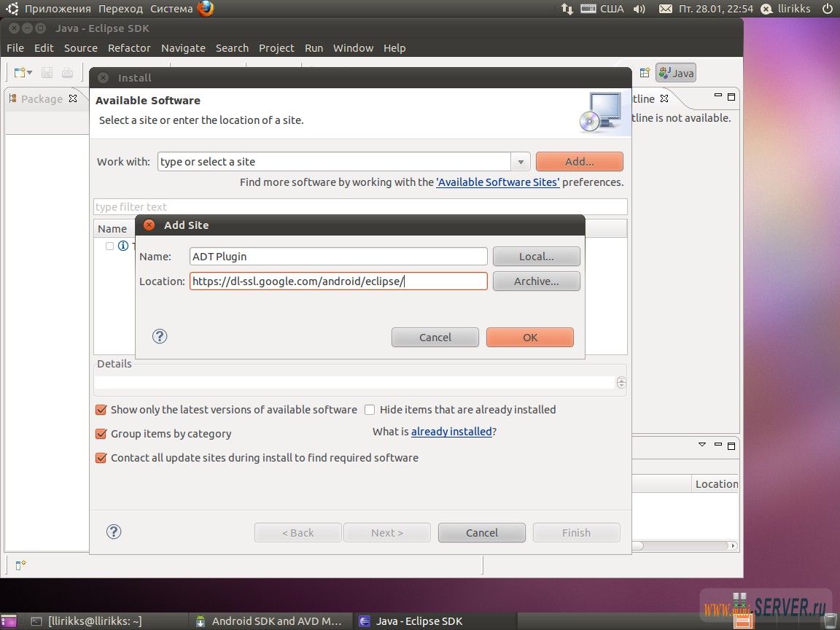This screenshot has height=630, width=840.
Task: Toggle Group items by category
Action: pos(101,434)
